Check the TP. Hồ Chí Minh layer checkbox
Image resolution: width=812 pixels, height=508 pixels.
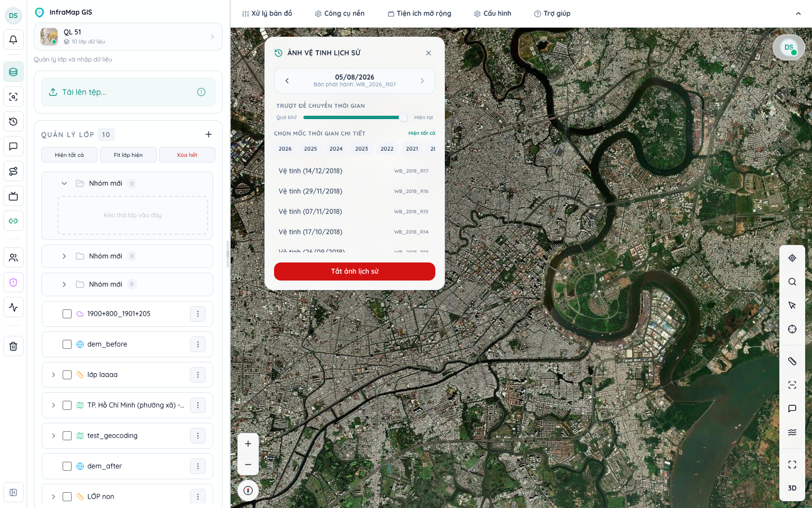click(67, 405)
